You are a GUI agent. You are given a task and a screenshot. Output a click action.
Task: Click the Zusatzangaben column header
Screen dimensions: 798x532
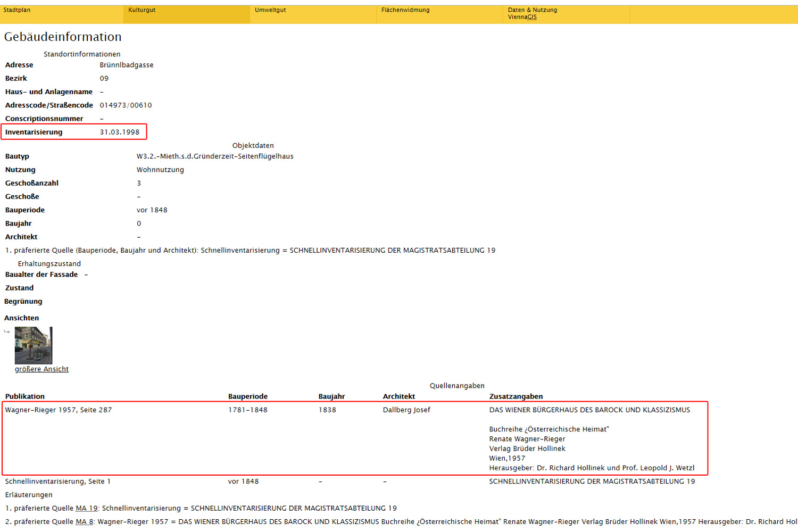coord(516,396)
